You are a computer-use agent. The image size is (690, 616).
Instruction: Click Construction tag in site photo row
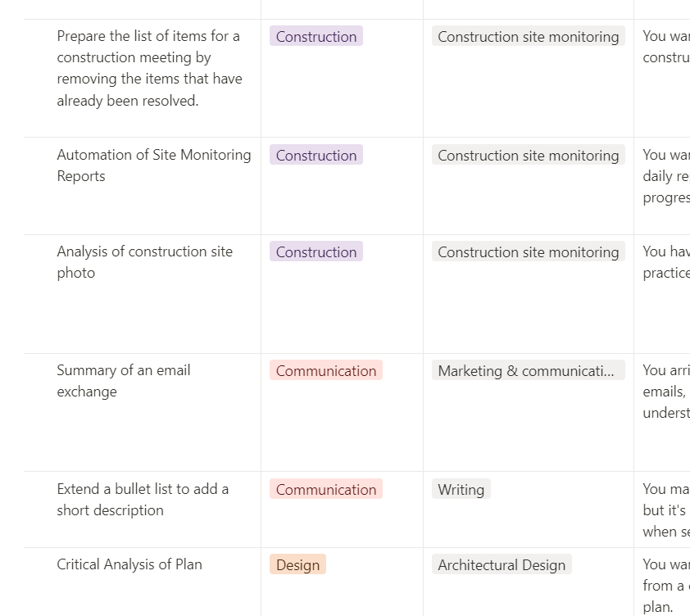coord(315,252)
